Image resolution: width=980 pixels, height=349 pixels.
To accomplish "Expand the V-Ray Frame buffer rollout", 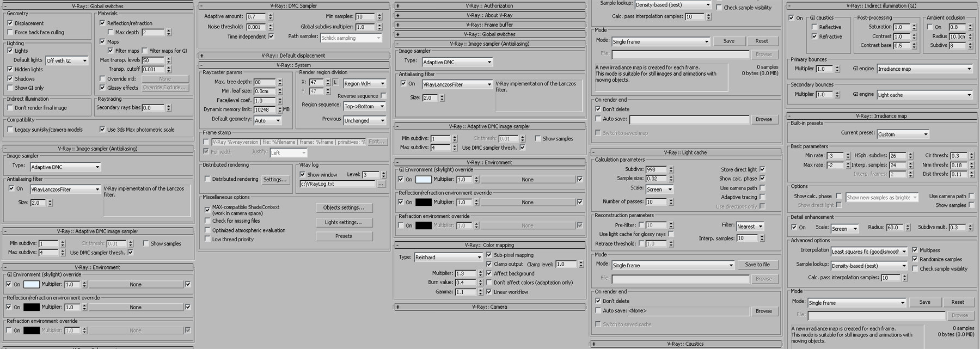I will 489,25.
